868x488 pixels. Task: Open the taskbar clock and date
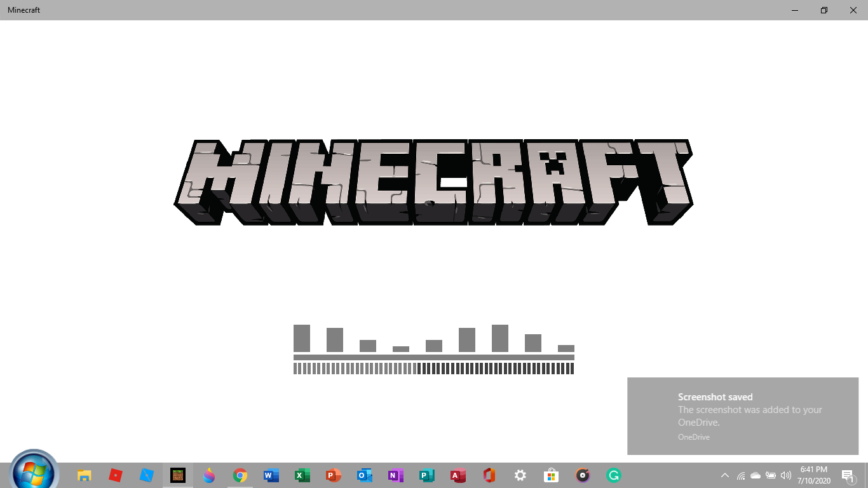(x=814, y=475)
